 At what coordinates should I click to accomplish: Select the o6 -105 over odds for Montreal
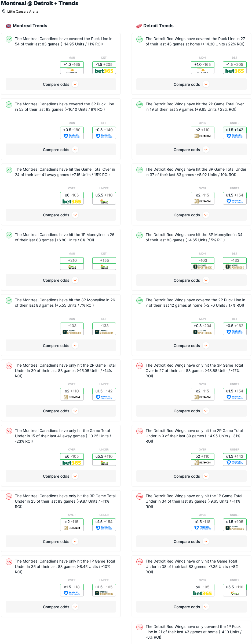(72, 195)
